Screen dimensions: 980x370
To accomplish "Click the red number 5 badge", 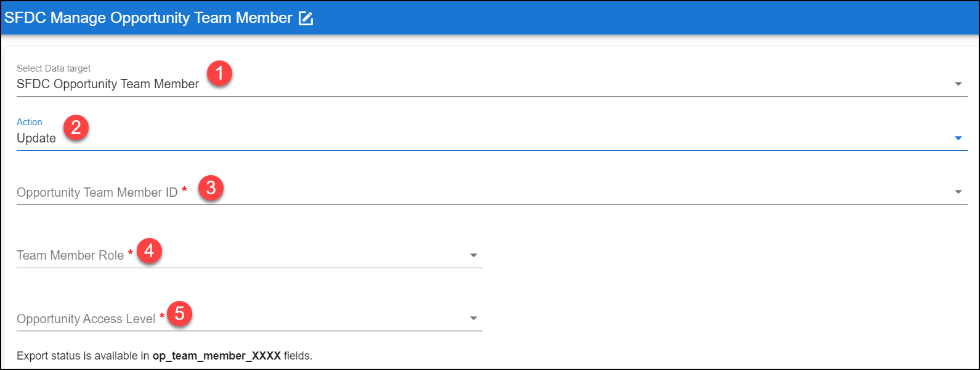I will [179, 314].
